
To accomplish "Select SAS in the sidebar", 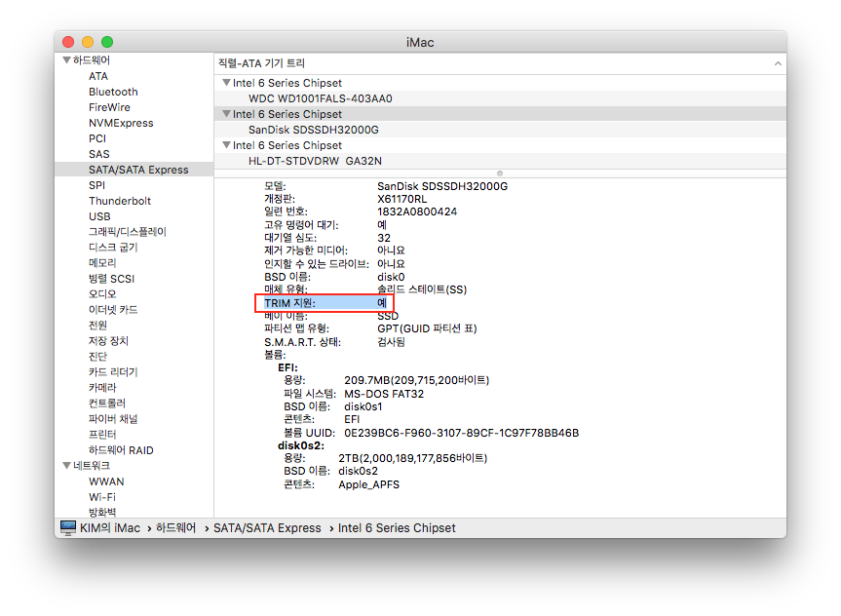I will pos(98,154).
